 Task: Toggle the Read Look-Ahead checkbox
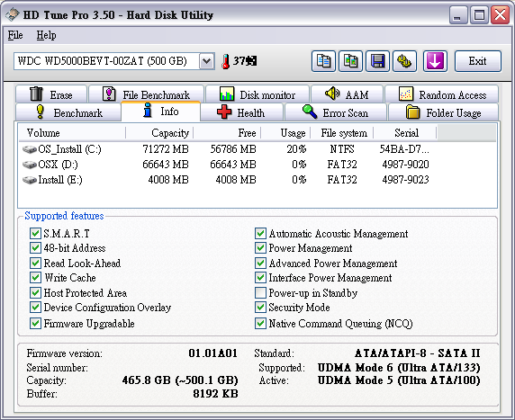35,263
